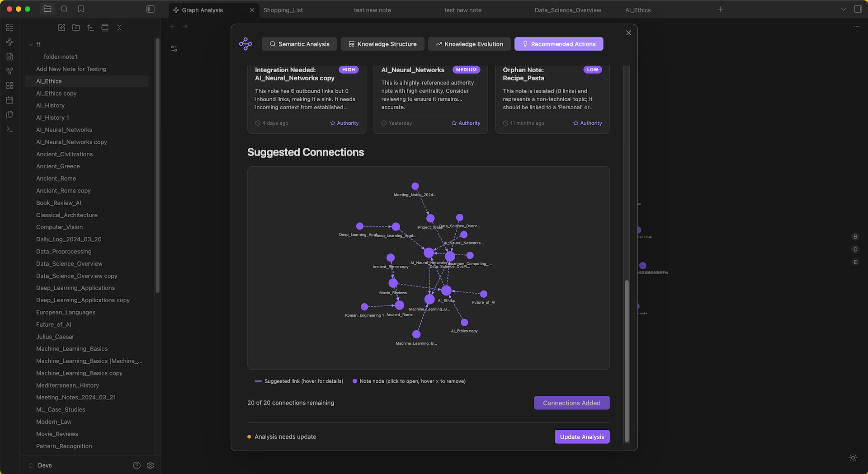Create a new folder icon
The height and width of the screenshot is (474, 868).
(x=76, y=28)
